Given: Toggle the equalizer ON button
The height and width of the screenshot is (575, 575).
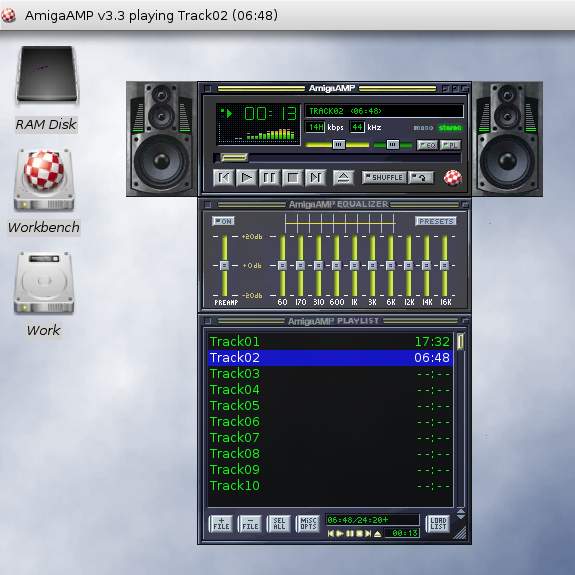Looking at the screenshot, I should pos(223,221).
